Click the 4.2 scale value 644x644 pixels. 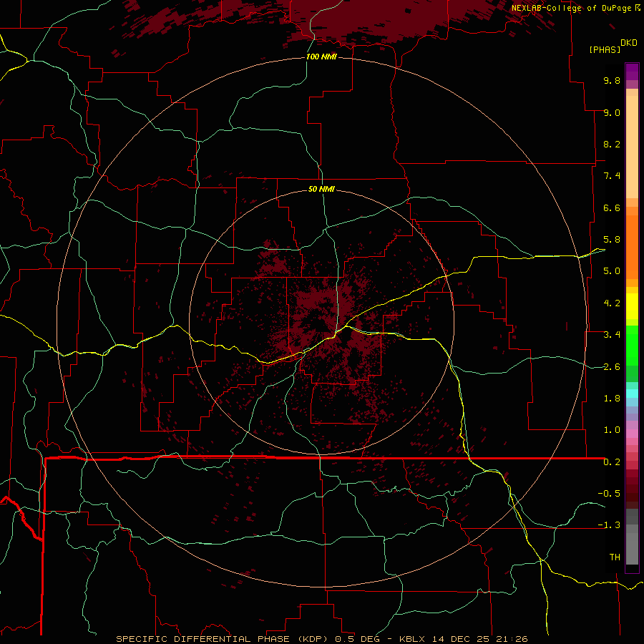coord(612,303)
